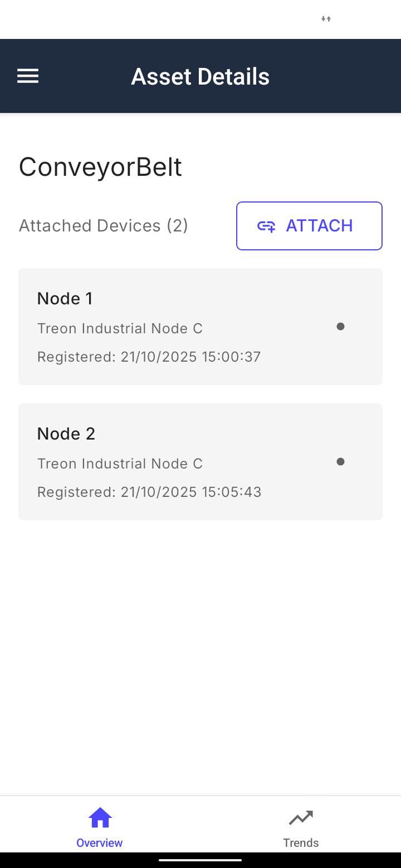The height and width of the screenshot is (868, 401).
Task: Tap the Trends chart line icon
Action: click(301, 818)
